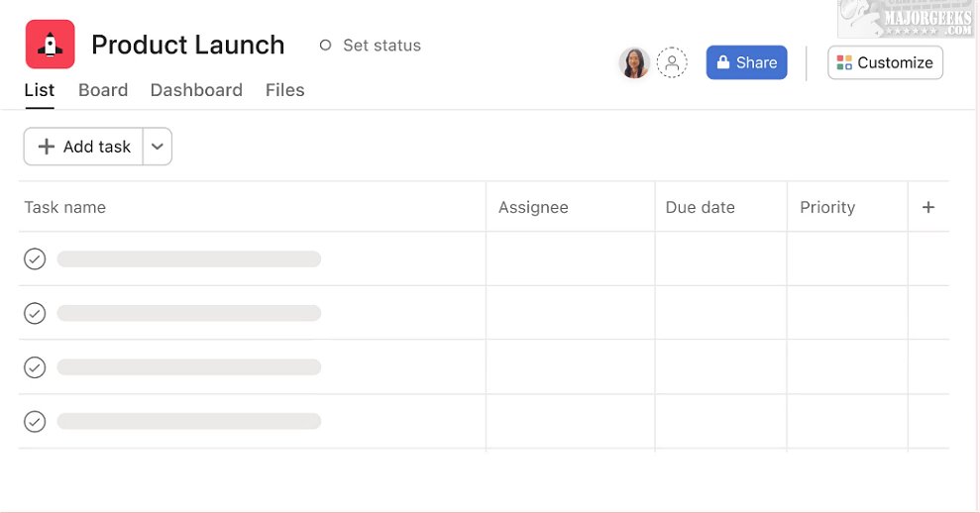
Task: Switch to the Dashboard tab
Action: pos(196,90)
